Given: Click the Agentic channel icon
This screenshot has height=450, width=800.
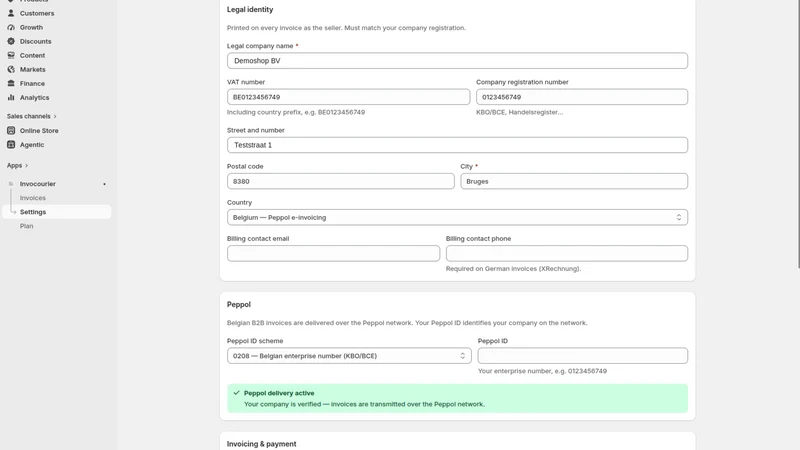Looking at the screenshot, I should click(11, 145).
